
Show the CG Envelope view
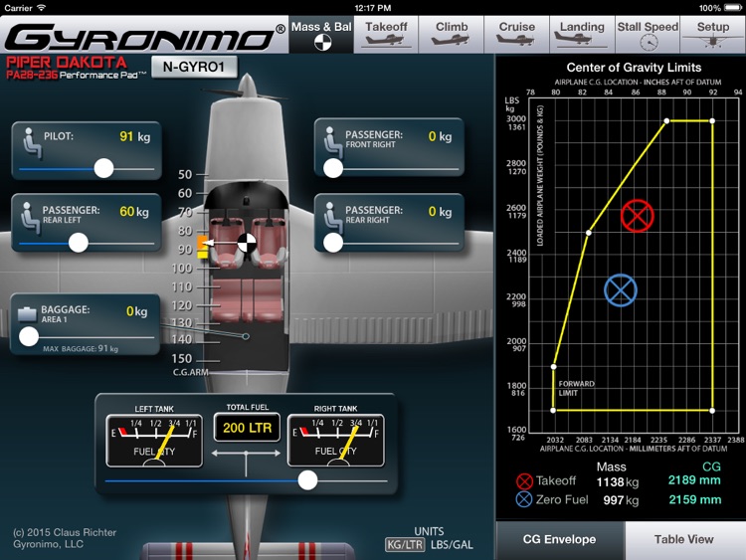(x=559, y=540)
